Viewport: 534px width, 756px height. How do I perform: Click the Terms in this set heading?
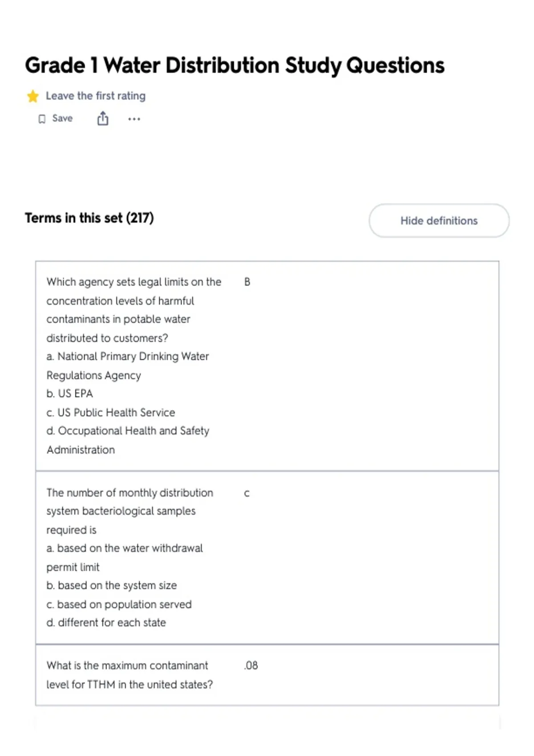click(x=89, y=218)
